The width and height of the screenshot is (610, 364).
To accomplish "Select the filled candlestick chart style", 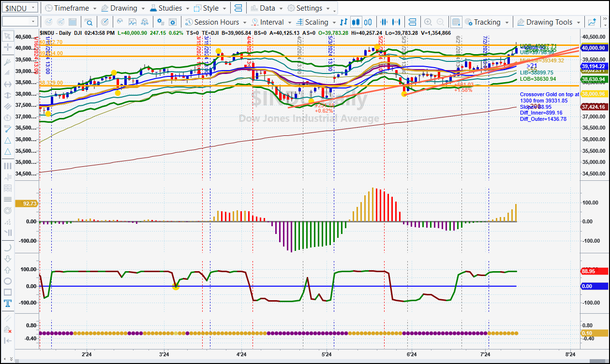I will tap(356, 22).
